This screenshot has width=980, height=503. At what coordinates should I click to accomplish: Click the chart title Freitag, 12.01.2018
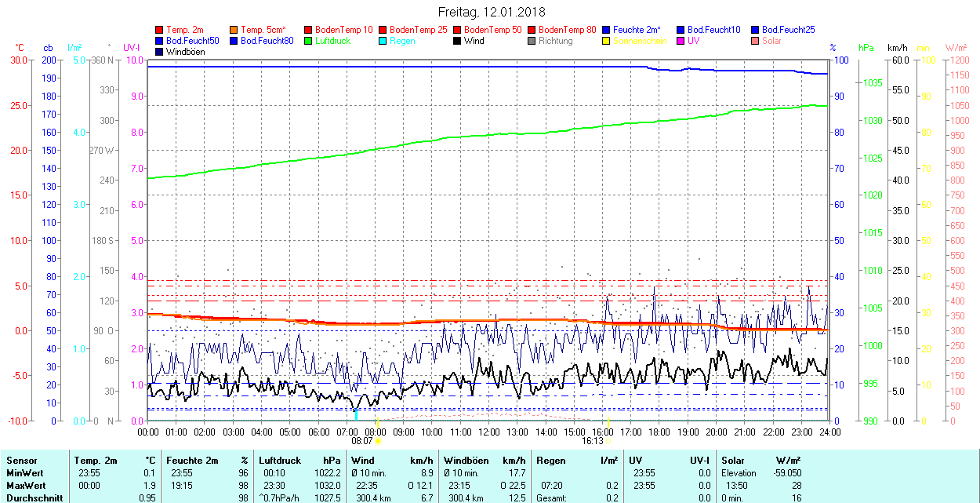pyautogui.click(x=491, y=12)
